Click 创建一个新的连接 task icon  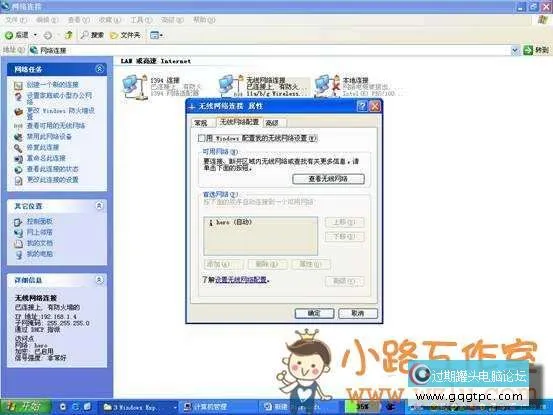(x=18, y=85)
